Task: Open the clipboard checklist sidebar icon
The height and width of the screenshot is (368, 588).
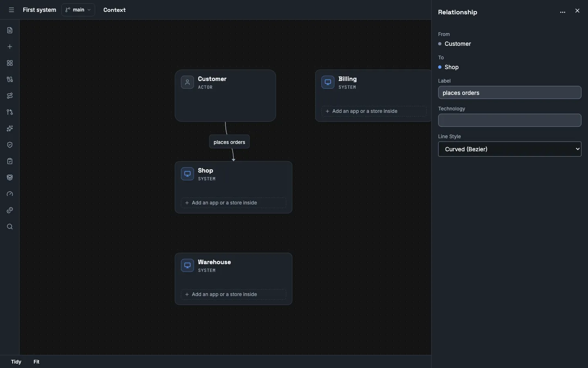Action: pyautogui.click(x=10, y=161)
